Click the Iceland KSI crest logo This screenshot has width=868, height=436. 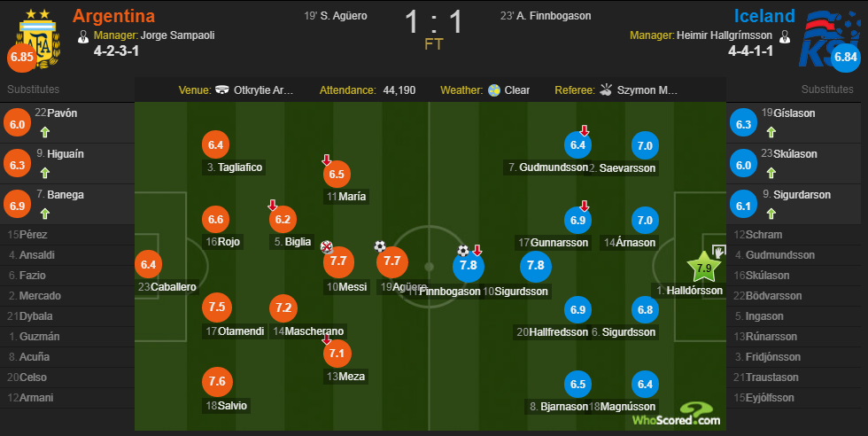tap(830, 39)
